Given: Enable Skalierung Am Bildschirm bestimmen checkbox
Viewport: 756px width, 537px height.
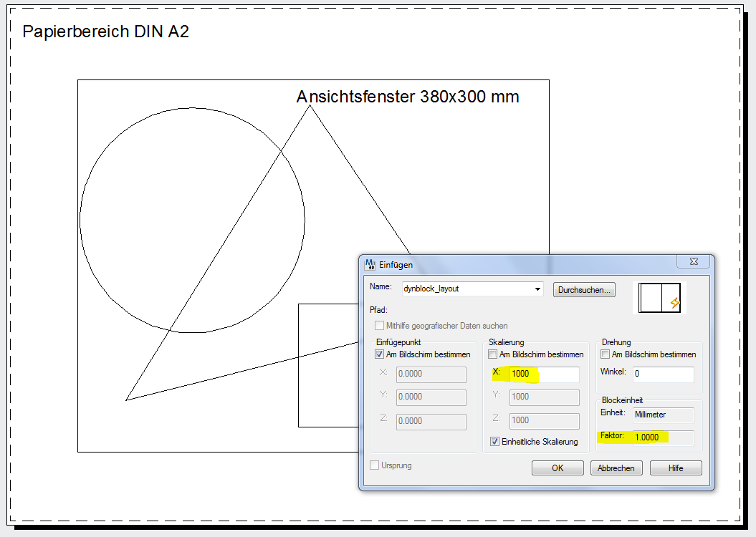Looking at the screenshot, I should coord(493,354).
